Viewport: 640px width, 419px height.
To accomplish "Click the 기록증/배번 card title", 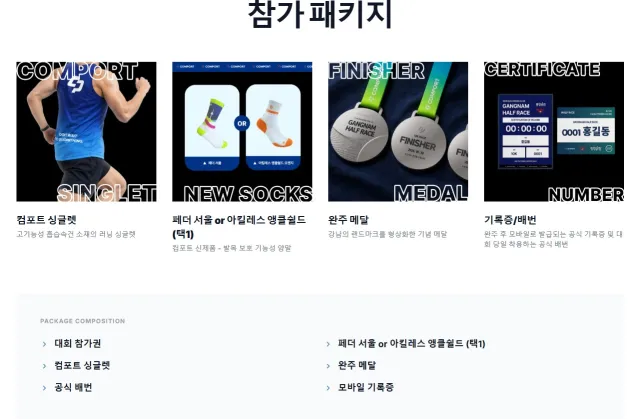I will point(510,220).
